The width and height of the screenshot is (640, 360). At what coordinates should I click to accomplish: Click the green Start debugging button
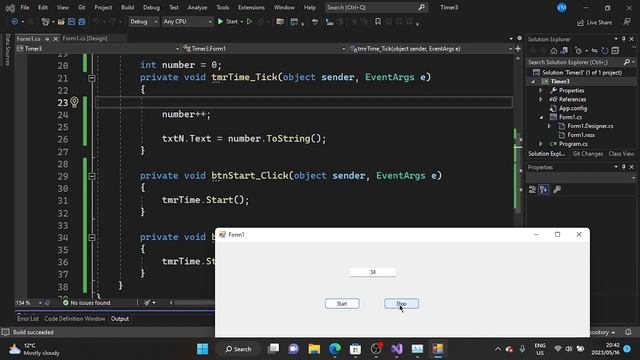(227, 22)
